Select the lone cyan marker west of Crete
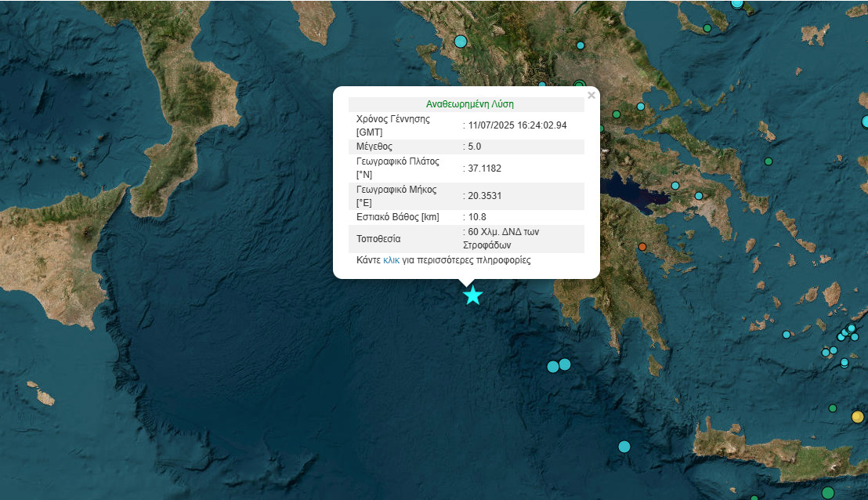 click(624, 447)
